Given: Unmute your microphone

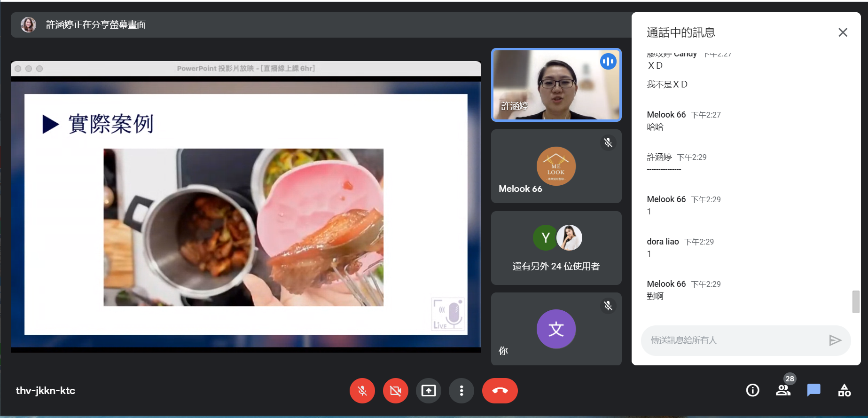Looking at the screenshot, I should tap(362, 391).
